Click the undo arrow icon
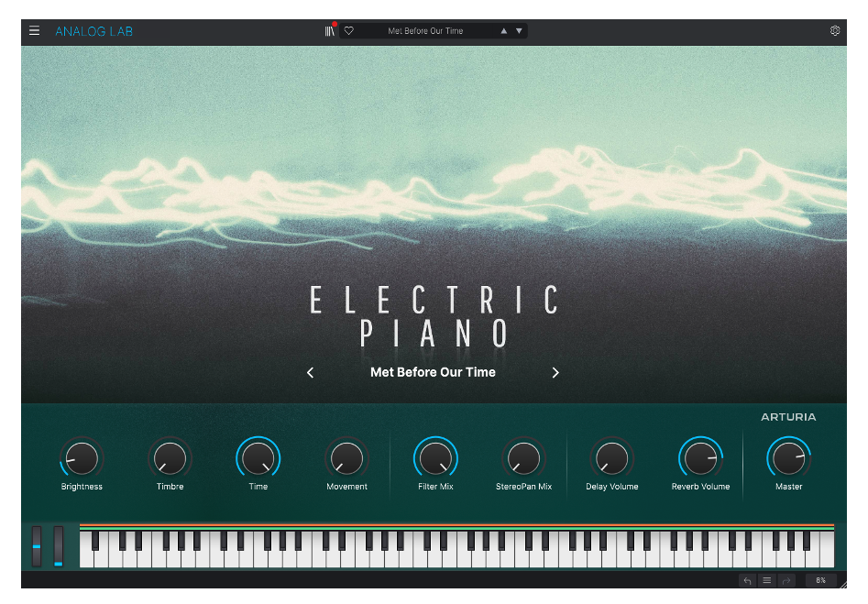Viewport: 868px width, 604px height. [747, 580]
